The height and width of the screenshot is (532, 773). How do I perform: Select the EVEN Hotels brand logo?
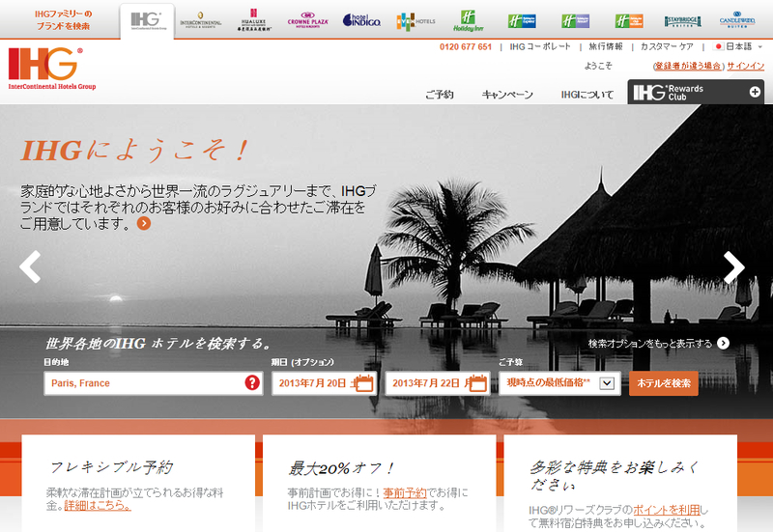coord(415,21)
